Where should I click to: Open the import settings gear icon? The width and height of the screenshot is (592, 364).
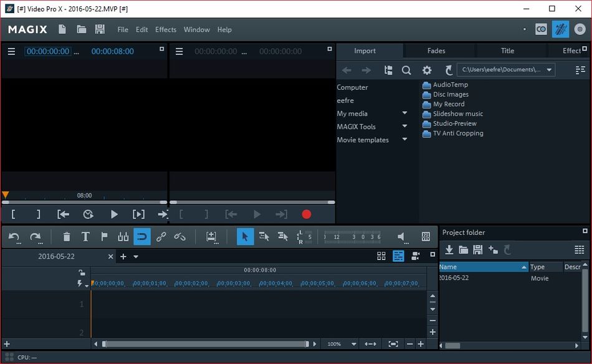[427, 70]
